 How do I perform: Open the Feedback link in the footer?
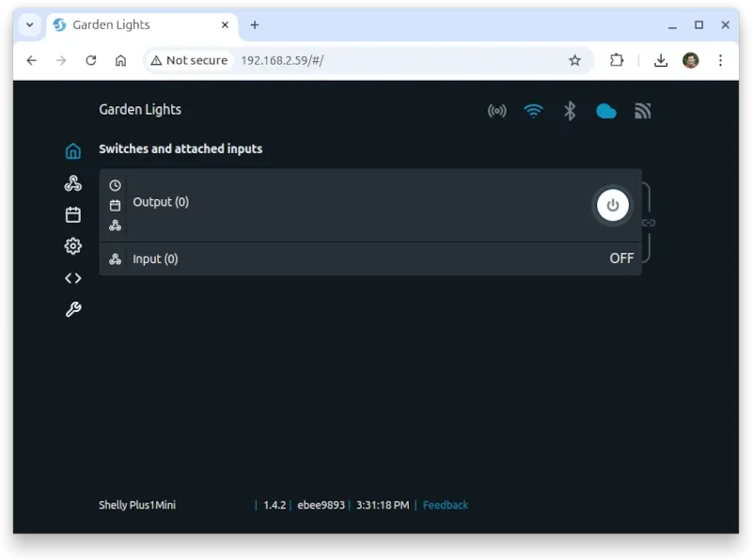445,505
